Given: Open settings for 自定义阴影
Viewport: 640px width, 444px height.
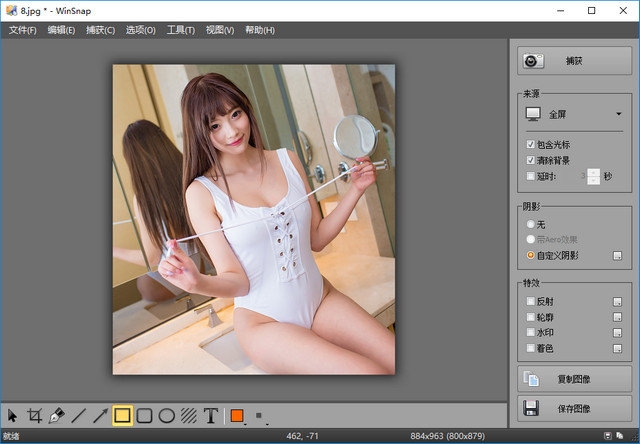Looking at the screenshot, I should point(618,256).
